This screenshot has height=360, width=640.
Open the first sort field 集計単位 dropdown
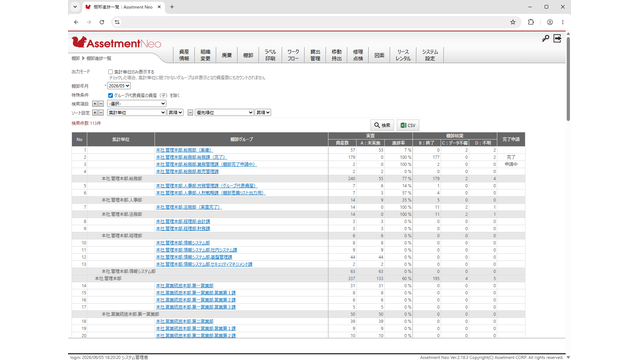(x=136, y=113)
